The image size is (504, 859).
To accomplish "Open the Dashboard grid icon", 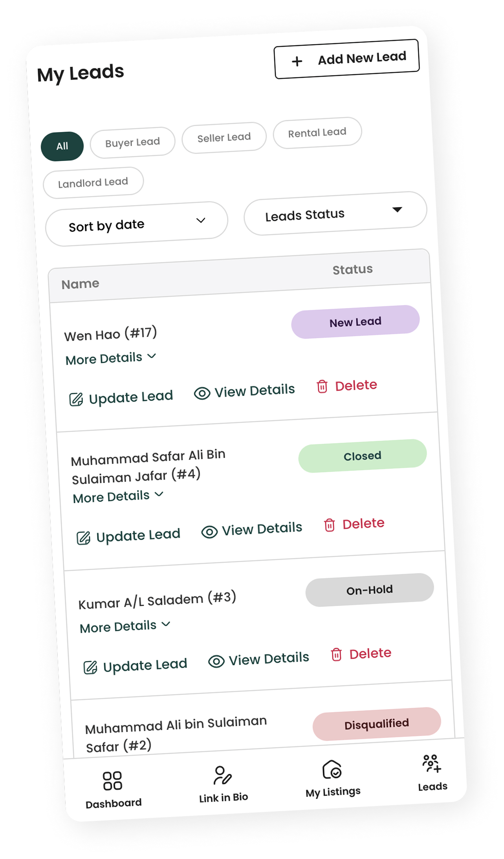I will click(x=112, y=780).
